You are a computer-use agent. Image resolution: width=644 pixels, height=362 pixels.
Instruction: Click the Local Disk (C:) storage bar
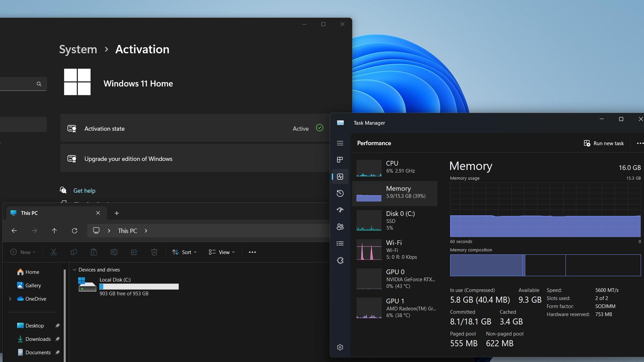(139, 287)
